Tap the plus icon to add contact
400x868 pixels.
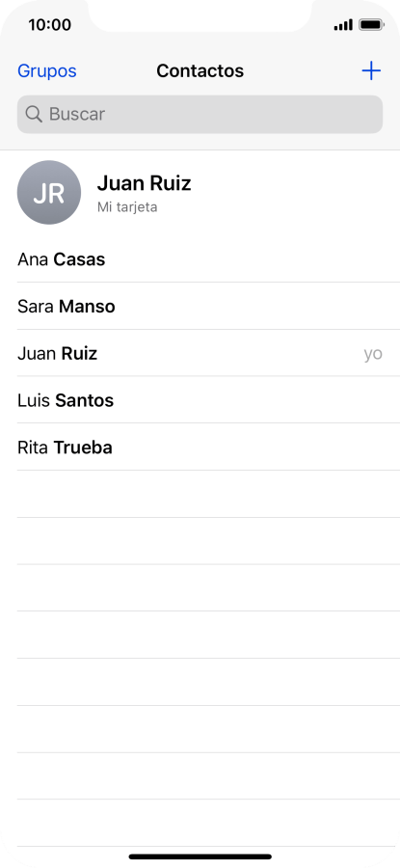[371, 70]
